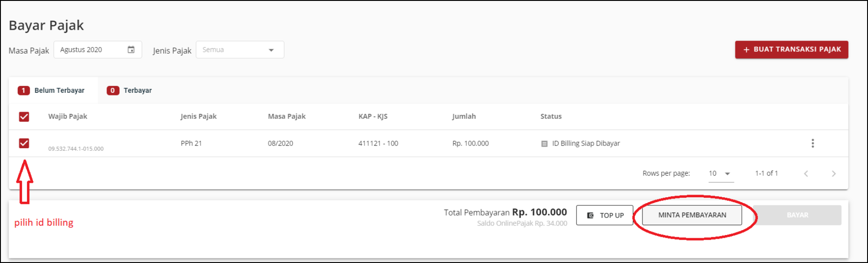Viewport: 868px width, 263px height.
Task: Click the wallet icon on Top Up
Action: (590, 215)
